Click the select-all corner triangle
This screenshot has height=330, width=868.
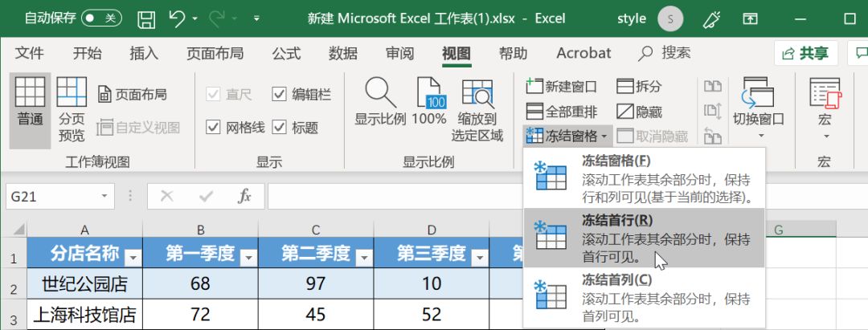18,230
